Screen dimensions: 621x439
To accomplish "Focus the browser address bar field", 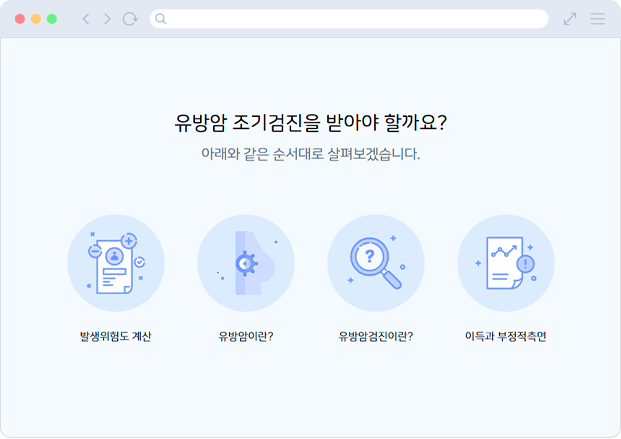I will click(349, 19).
